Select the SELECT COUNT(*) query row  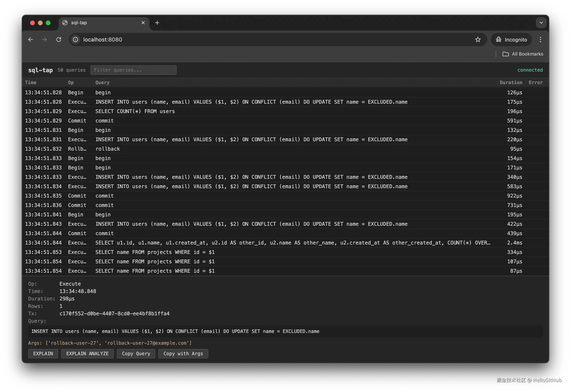tap(135, 111)
